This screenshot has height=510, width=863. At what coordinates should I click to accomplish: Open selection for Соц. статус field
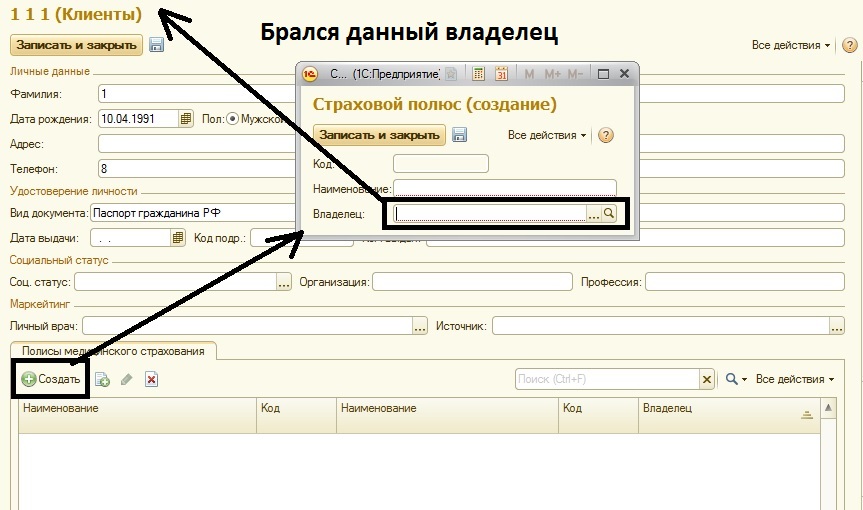click(283, 282)
